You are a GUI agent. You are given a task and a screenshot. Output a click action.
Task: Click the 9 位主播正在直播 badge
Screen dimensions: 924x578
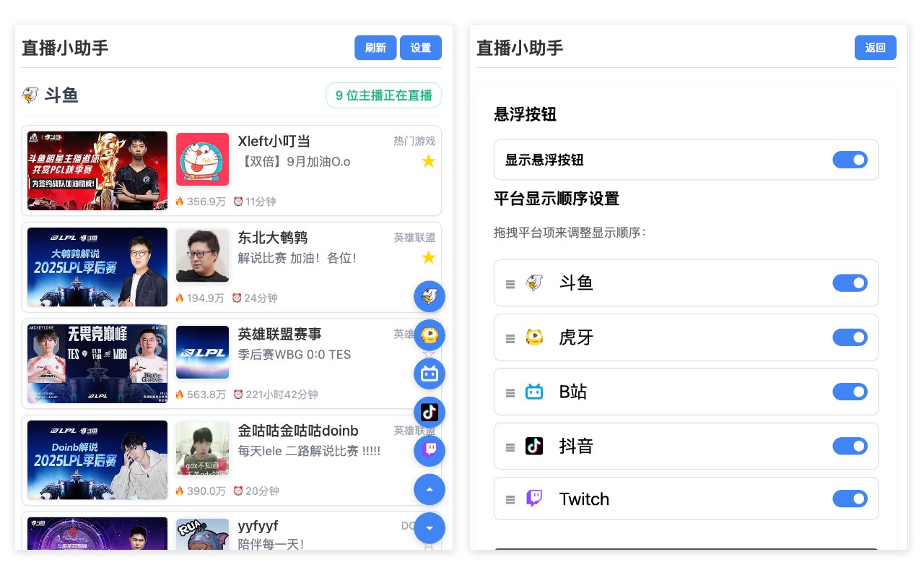[x=383, y=95]
